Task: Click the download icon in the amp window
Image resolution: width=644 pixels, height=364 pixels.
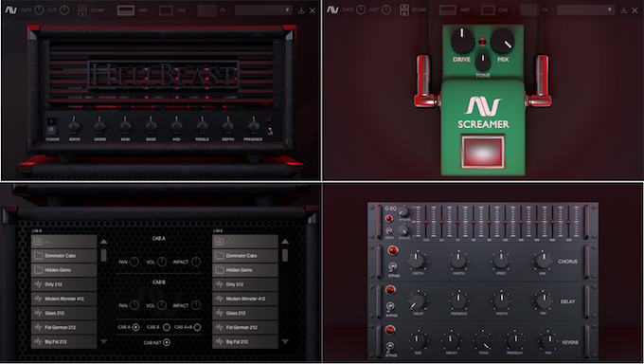Action: click(301, 10)
